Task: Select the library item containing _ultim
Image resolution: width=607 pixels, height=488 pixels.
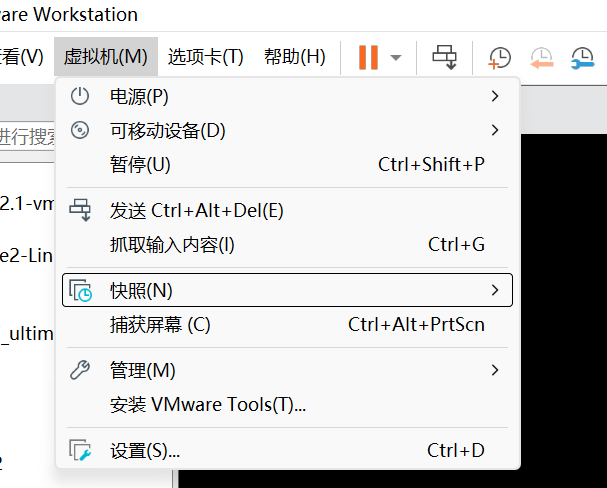Action: click(27, 334)
